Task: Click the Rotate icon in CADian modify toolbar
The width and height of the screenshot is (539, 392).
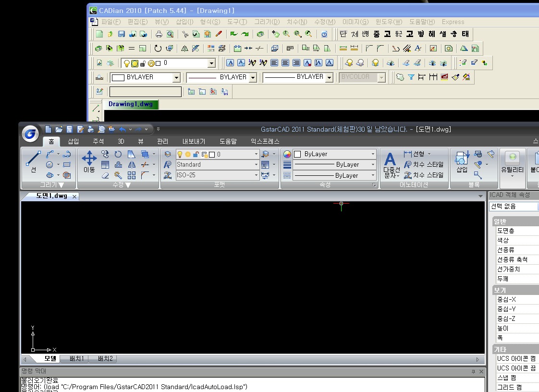Action: (158, 48)
